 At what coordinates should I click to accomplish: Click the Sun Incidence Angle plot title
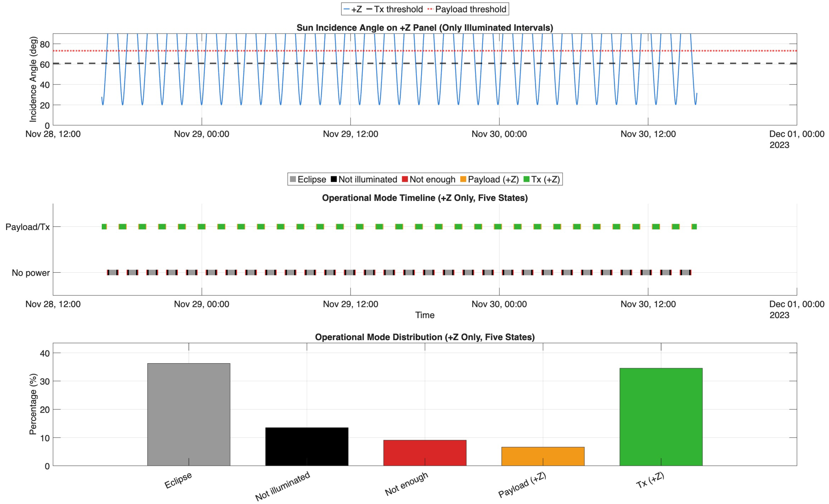pyautogui.click(x=425, y=27)
